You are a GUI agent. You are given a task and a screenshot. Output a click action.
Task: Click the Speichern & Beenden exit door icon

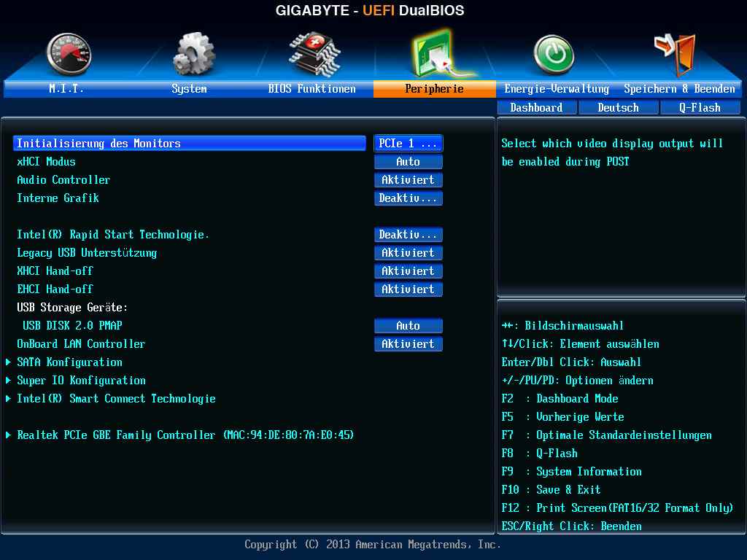pos(676,54)
